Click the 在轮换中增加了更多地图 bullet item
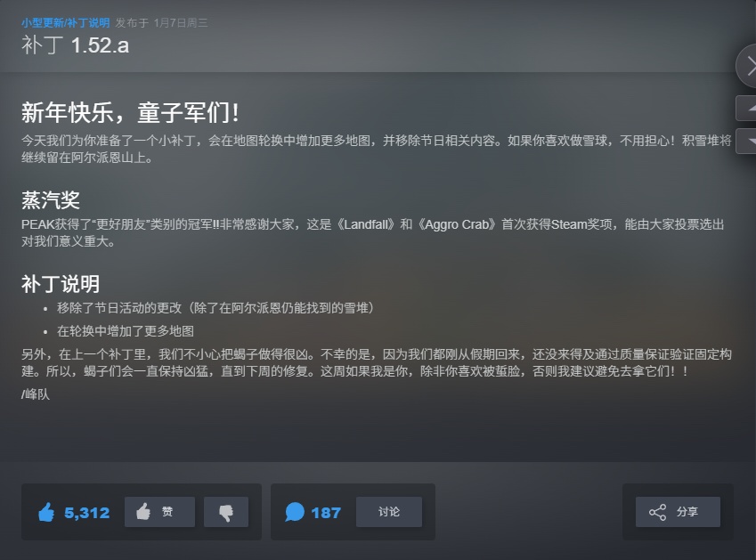756x560 pixels. click(x=126, y=331)
